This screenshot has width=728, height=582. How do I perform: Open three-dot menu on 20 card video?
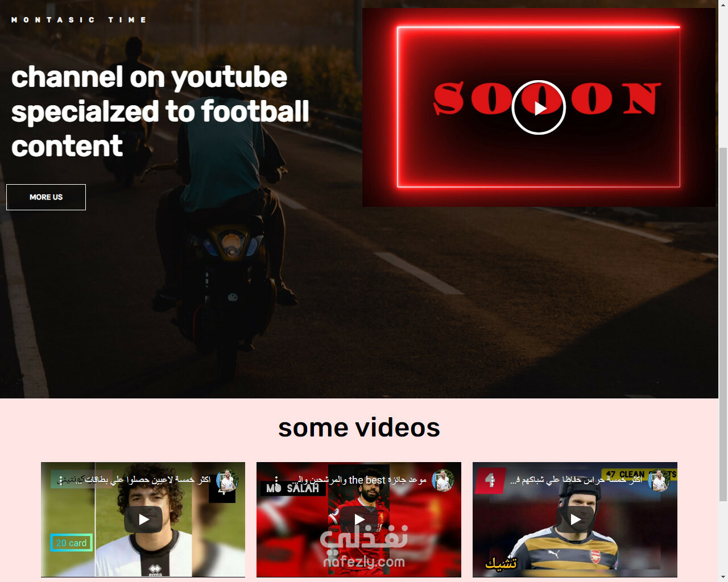click(x=60, y=480)
